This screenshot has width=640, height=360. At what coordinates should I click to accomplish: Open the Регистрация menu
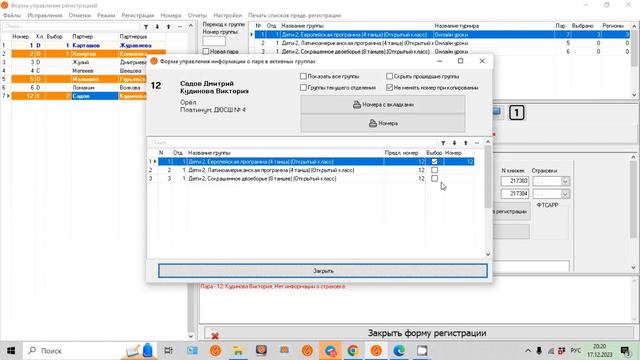tap(138, 16)
